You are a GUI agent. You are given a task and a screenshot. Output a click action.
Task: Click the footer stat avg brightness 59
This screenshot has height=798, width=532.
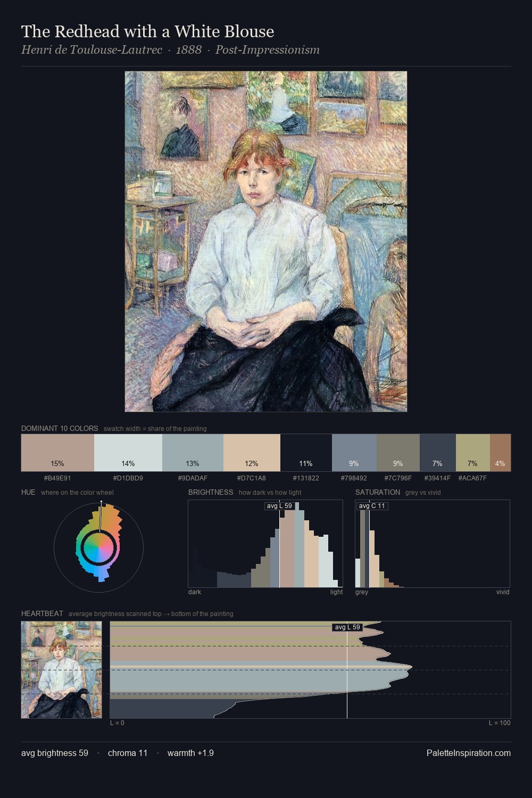click(55, 753)
